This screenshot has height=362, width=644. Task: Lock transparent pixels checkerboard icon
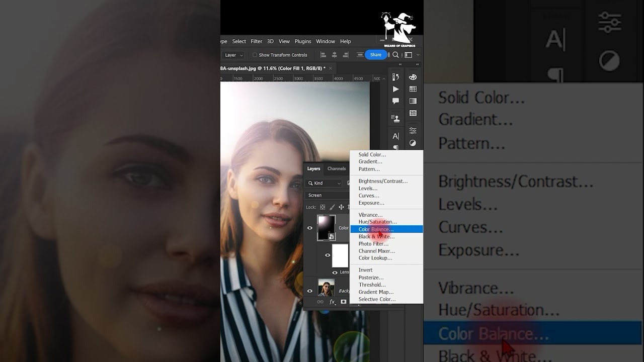tap(323, 207)
